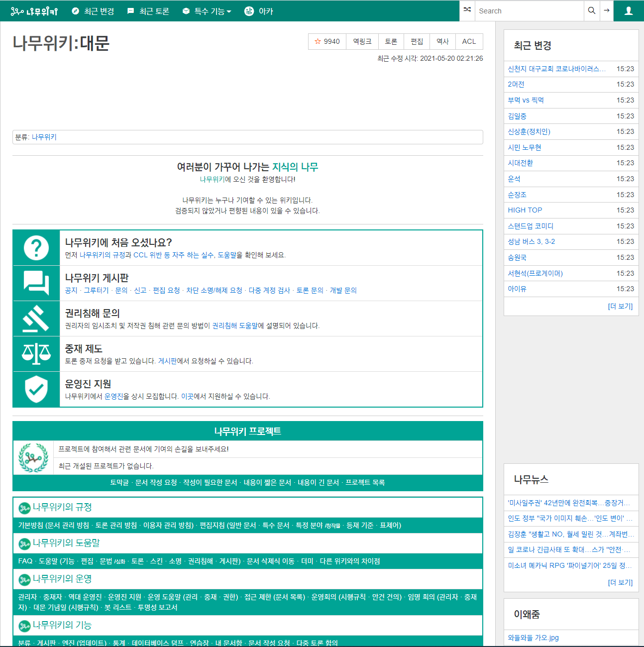
Task: Open 스탠드업 코미디 in recent changes
Action: 531,226
